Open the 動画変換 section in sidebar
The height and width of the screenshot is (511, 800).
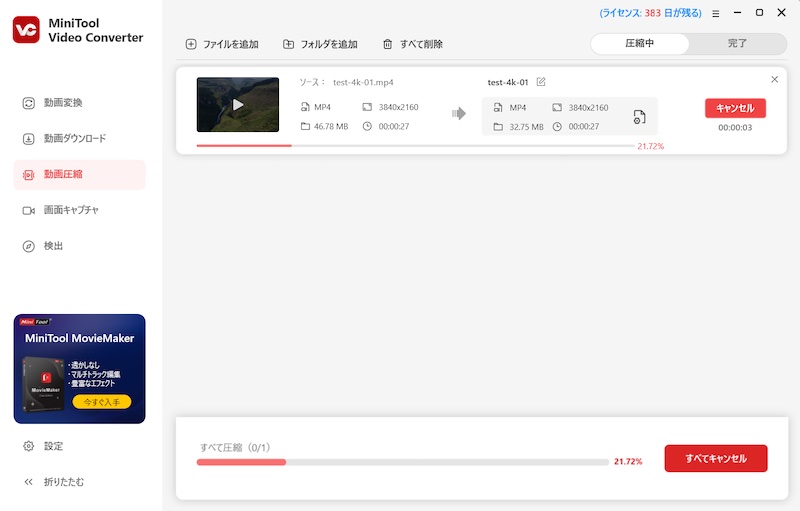point(63,102)
